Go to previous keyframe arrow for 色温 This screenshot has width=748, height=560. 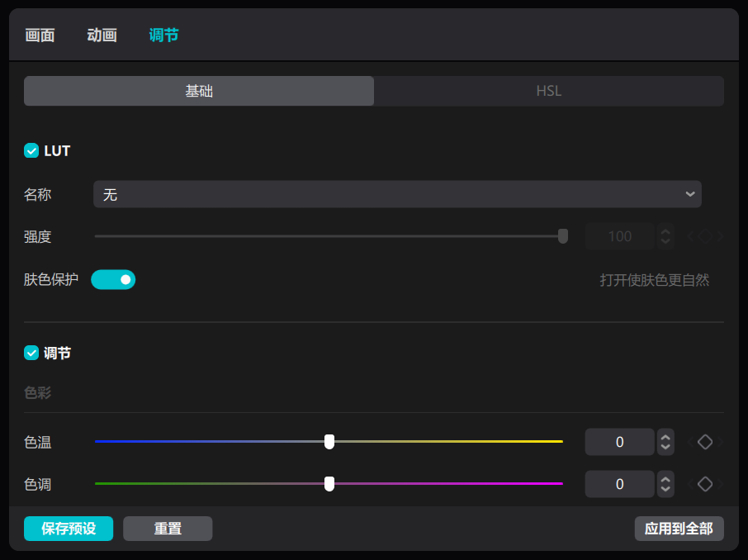[x=690, y=442]
